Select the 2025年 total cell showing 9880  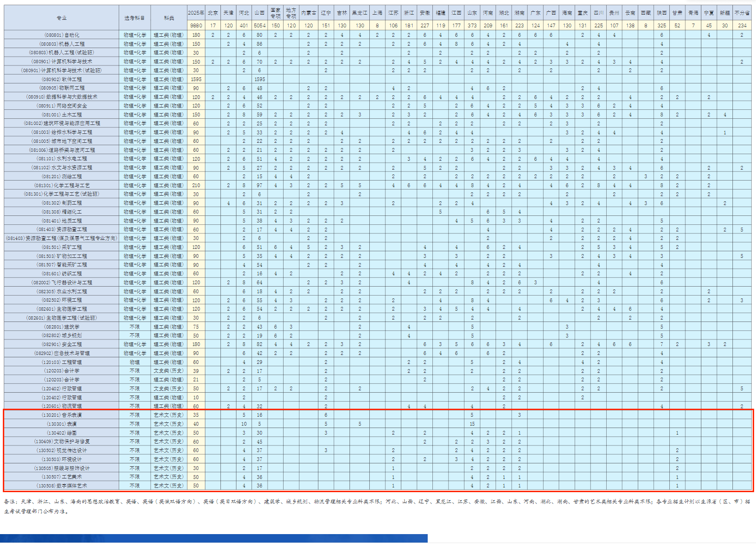point(196,25)
